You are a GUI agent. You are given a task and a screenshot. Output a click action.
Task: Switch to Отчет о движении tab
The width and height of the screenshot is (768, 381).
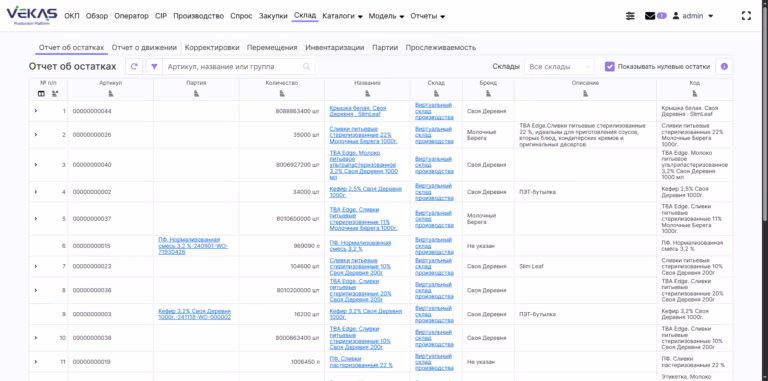point(144,48)
